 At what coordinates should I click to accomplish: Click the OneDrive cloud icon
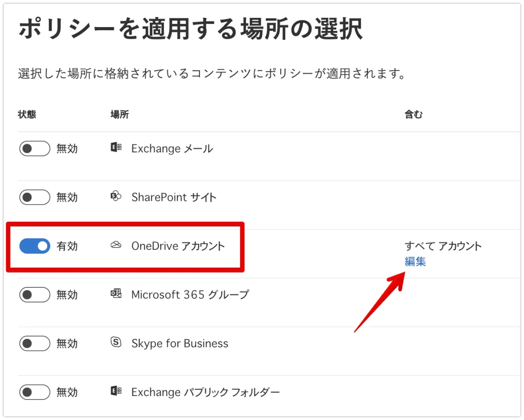(x=116, y=245)
